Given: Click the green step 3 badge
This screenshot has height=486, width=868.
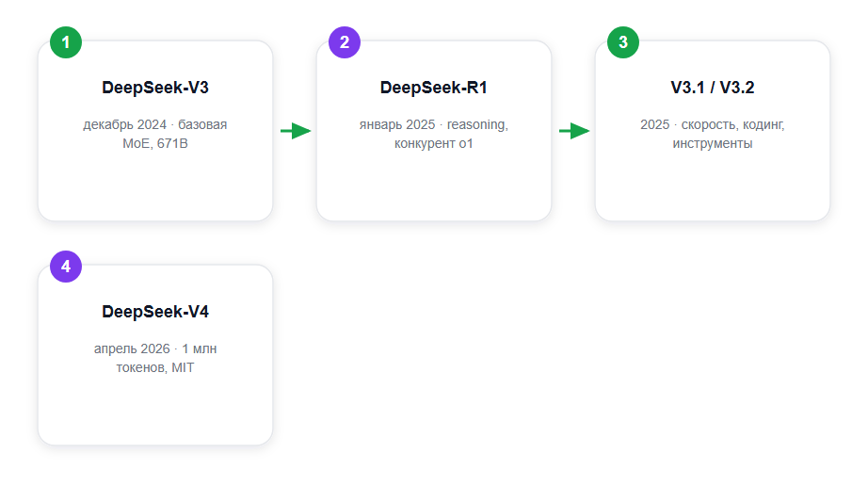Looking at the screenshot, I should pyautogui.click(x=623, y=42).
